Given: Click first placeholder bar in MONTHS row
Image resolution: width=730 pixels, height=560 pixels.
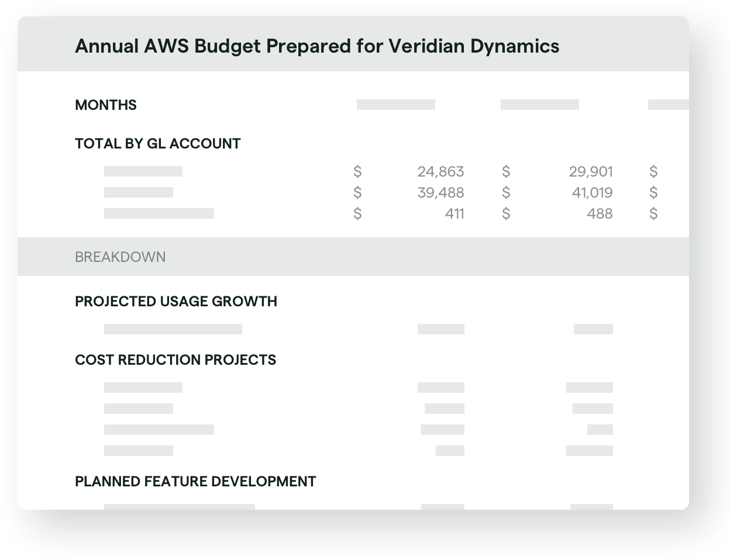Looking at the screenshot, I should (x=396, y=105).
